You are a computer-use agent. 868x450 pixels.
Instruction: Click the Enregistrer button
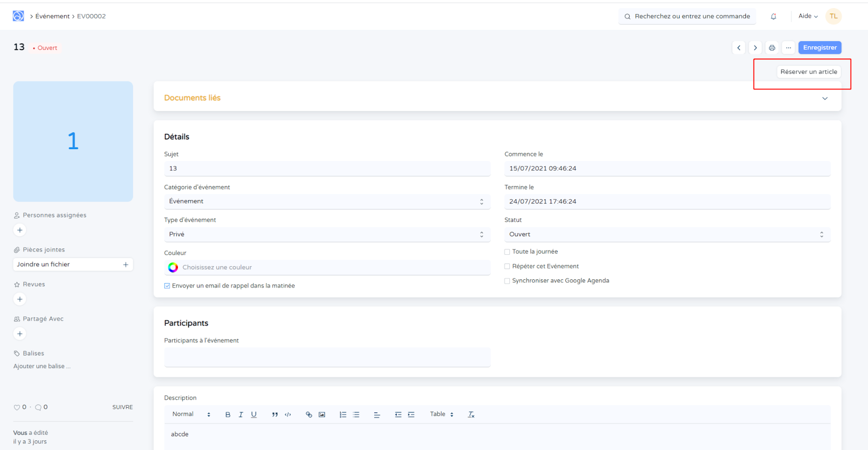pyautogui.click(x=819, y=48)
